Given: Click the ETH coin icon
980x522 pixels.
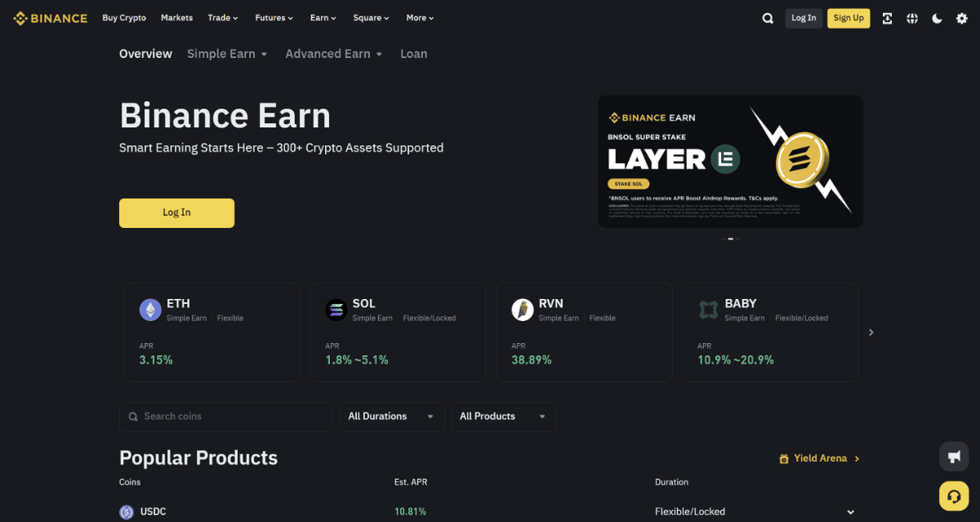Looking at the screenshot, I should pos(150,310).
